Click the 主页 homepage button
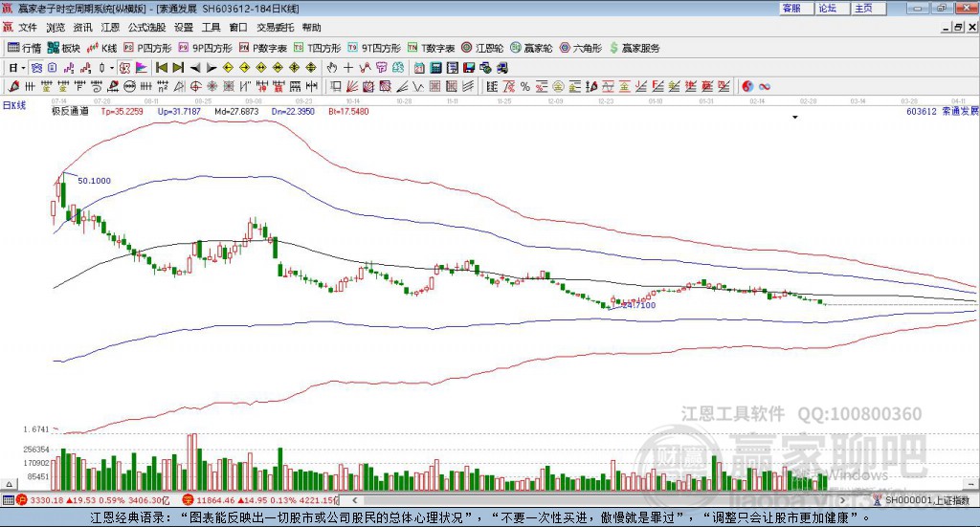The image size is (980, 527). 868,8
